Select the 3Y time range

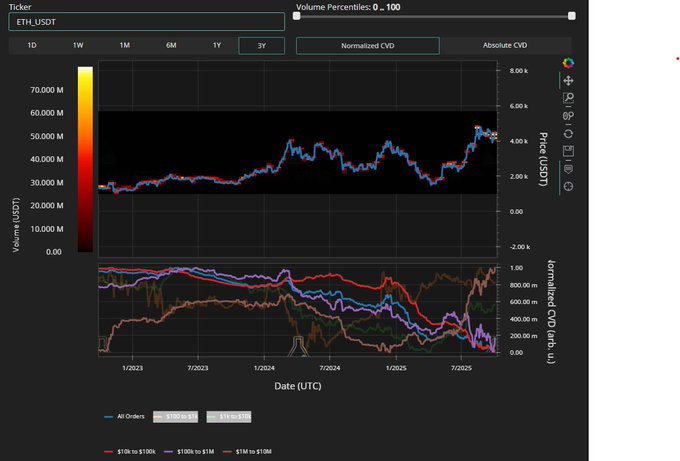262,45
